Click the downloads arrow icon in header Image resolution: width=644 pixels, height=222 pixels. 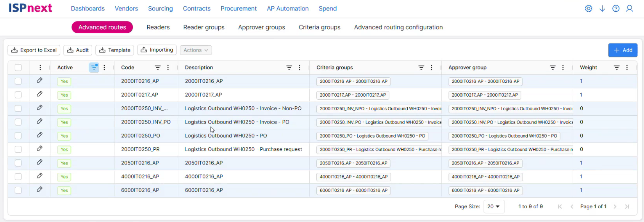[x=602, y=9]
